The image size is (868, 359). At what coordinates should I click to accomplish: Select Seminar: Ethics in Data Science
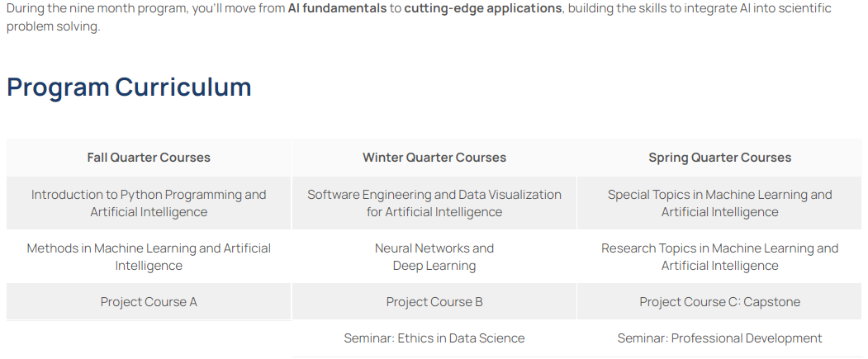(x=434, y=338)
